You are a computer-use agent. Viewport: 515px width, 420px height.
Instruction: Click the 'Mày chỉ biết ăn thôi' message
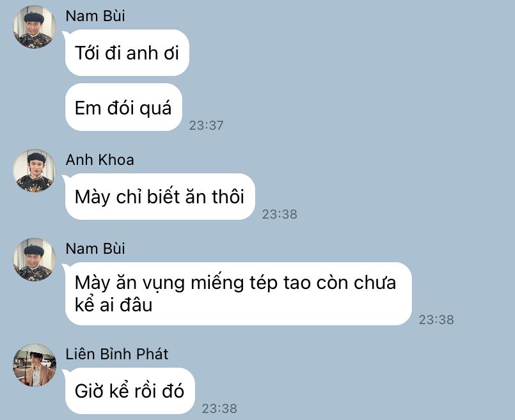[160, 196]
